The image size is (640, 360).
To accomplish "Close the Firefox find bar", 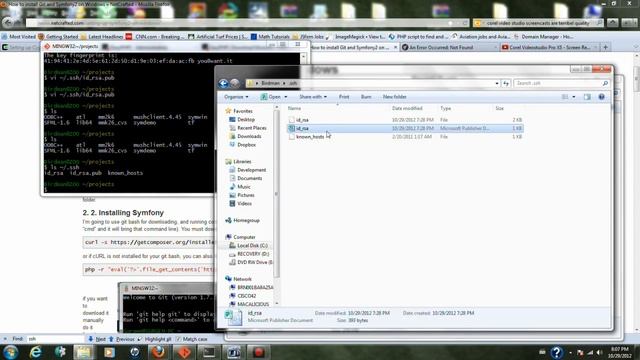I will coord(5,339).
